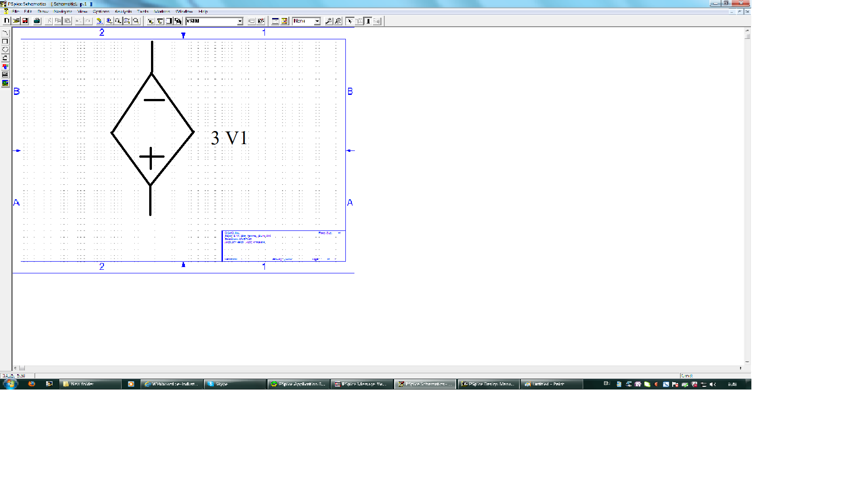Select the Draw Arc tool
Screen dimensions: 868x488
coord(5,33)
